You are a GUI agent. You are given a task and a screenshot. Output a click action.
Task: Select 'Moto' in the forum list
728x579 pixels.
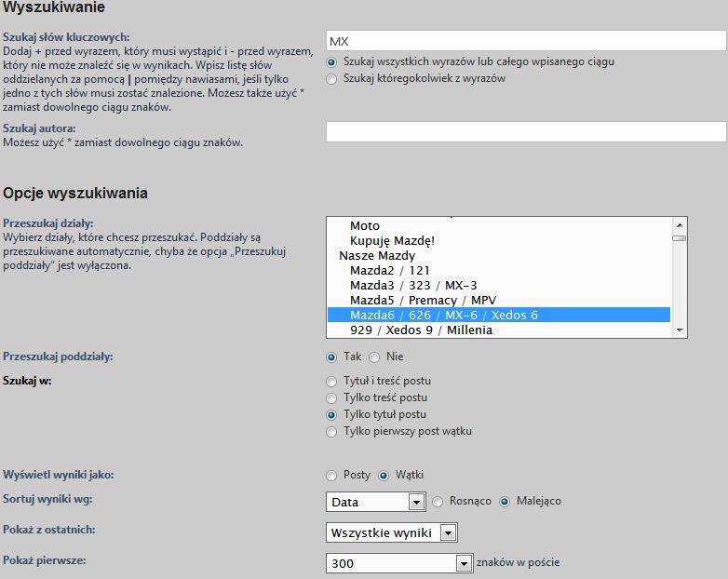pyautogui.click(x=365, y=226)
